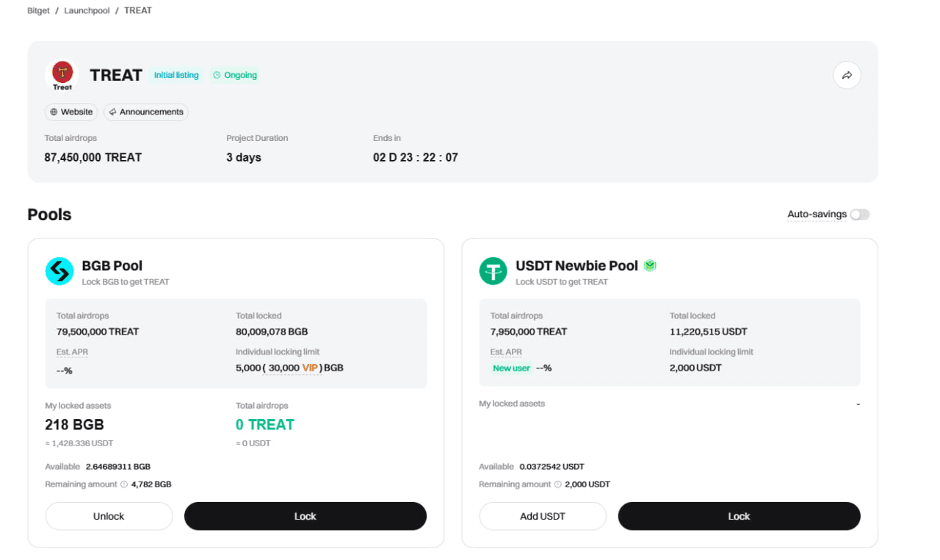Open Launchpool breadcrumb link
This screenshot has width=940, height=560.
tap(86, 11)
